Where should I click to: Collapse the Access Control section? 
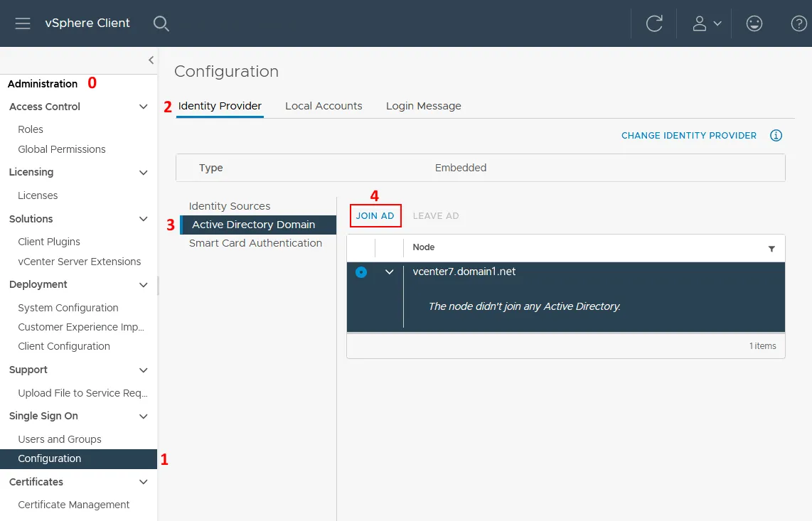point(144,107)
